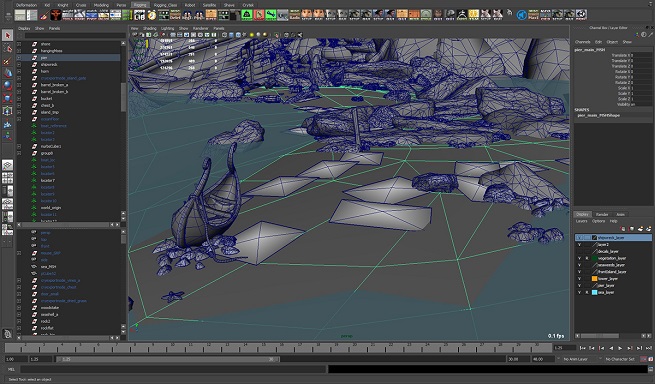
Task: Click the bright green weight shelf icon
Action: [x=247, y=15]
